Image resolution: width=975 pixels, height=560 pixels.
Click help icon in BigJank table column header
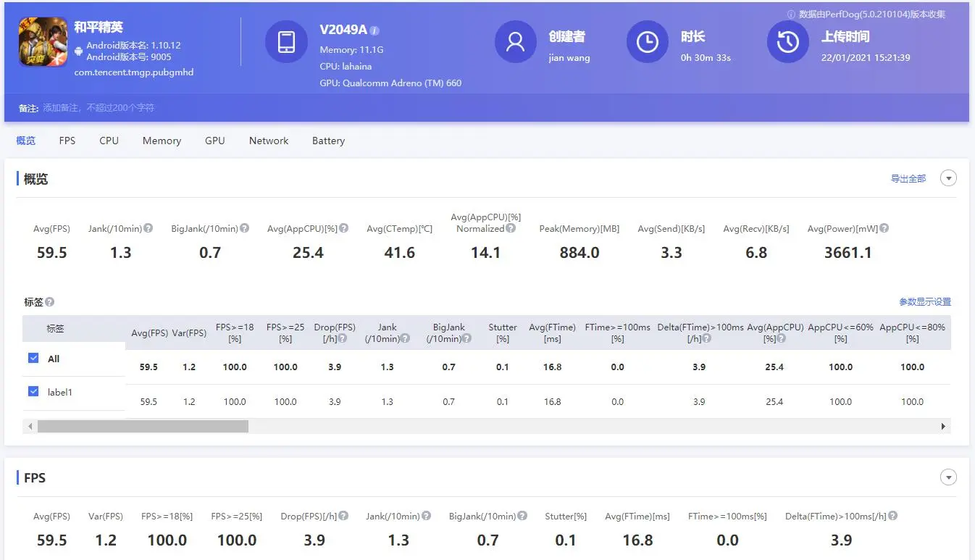[467, 338]
